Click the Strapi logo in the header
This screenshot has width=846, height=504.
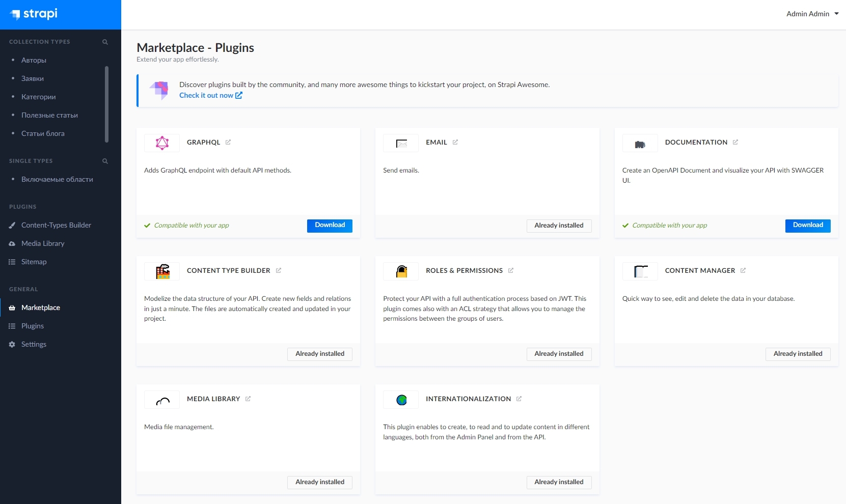tap(34, 14)
